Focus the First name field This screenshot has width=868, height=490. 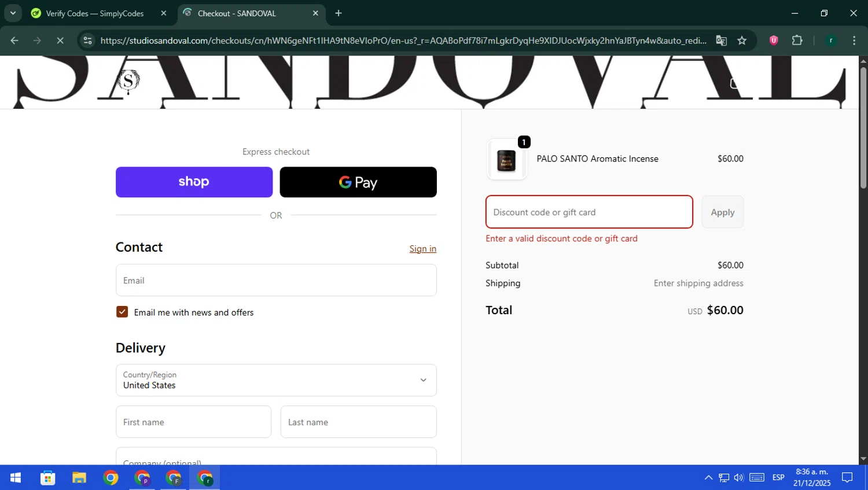pyautogui.click(x=193, y=422)
